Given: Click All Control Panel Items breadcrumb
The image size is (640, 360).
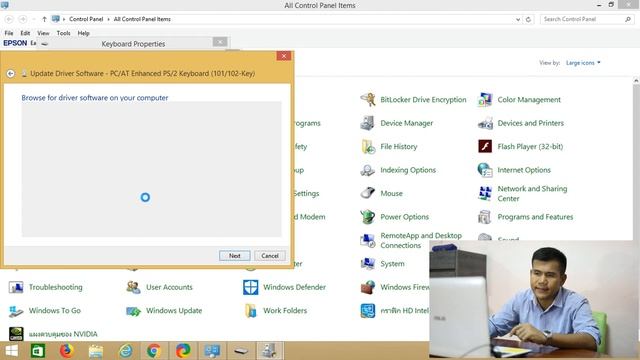Looking at the screenshot, I should click(x=142, y=19).
